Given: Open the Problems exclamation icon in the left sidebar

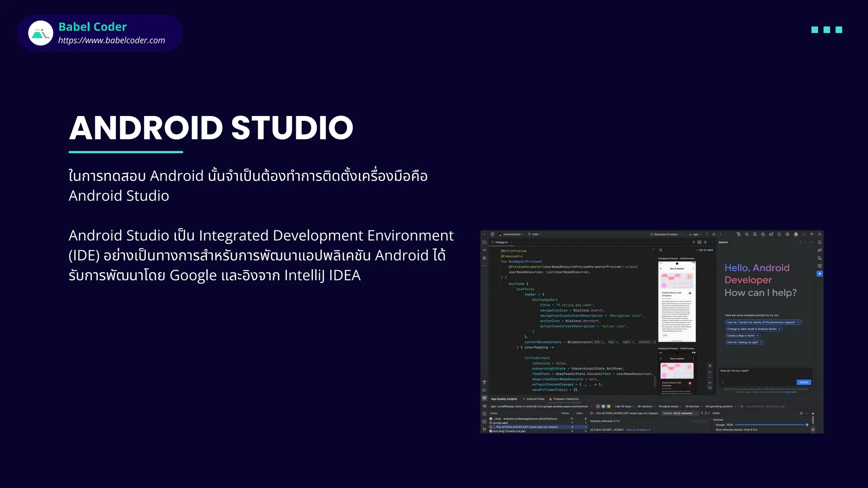Looking at the screenshot, I should tap(484, 414).
